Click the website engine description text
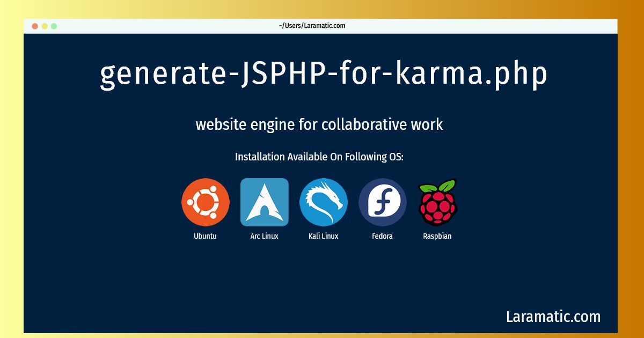Screen dimensions: 644x338 pos(319,124)
